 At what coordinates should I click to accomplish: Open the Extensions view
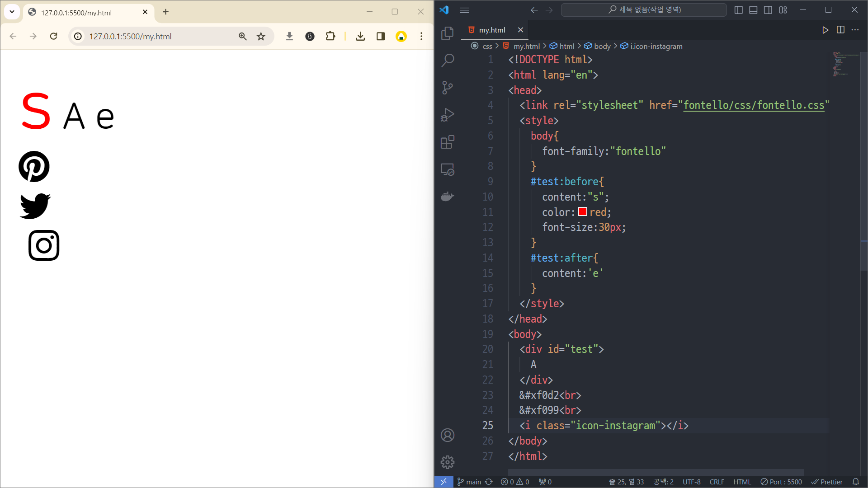447,142
